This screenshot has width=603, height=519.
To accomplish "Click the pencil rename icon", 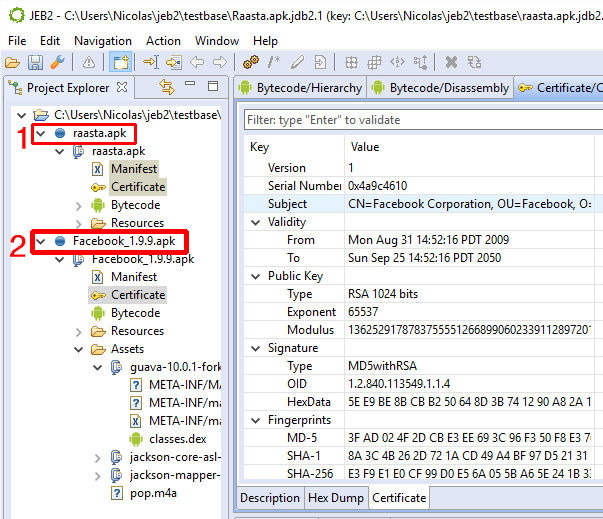I will [297, 62].
